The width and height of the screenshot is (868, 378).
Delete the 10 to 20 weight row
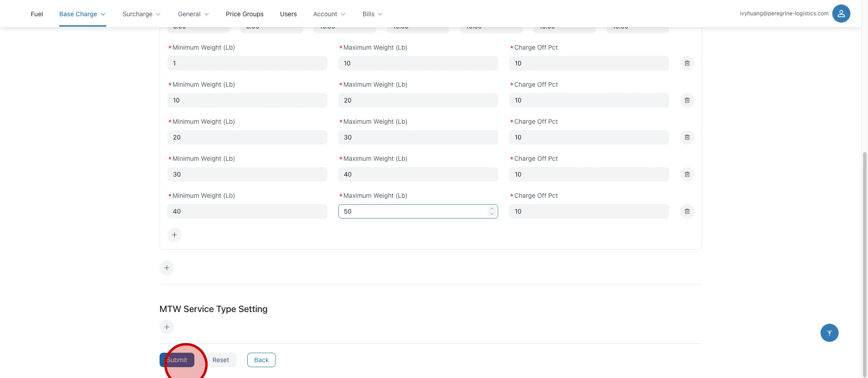(x=687, y=100)
